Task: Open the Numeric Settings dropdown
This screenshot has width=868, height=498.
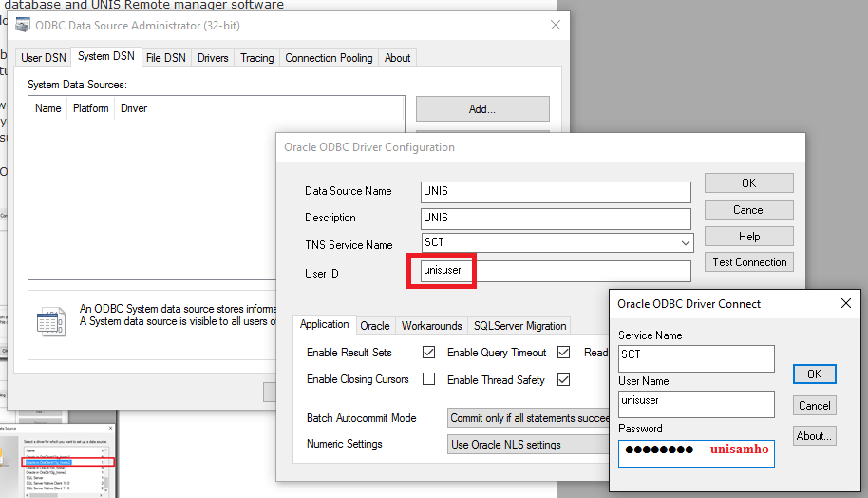Action: point(528,444)
